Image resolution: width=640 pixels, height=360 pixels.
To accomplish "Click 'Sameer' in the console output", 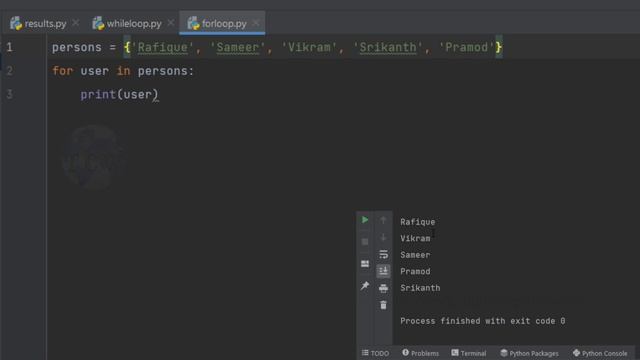I will click(x=415, y=255).
